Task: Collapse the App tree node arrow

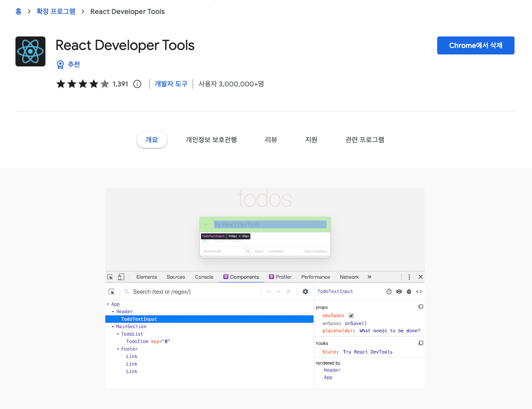Action: tap(108, 304)
